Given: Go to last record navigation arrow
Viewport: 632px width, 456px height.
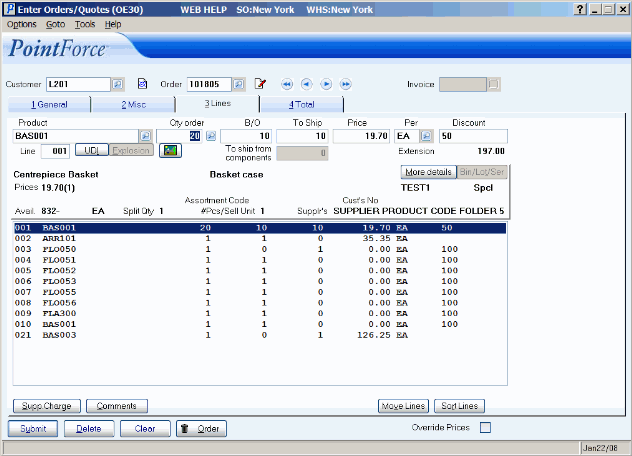Looking at the screenshot, I should pyautogui.click(x=345, y=84).
